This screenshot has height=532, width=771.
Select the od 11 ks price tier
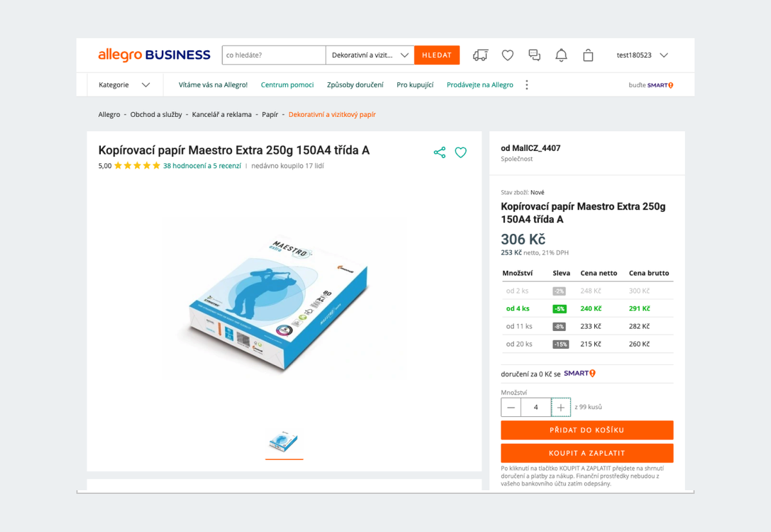[587, 326]
